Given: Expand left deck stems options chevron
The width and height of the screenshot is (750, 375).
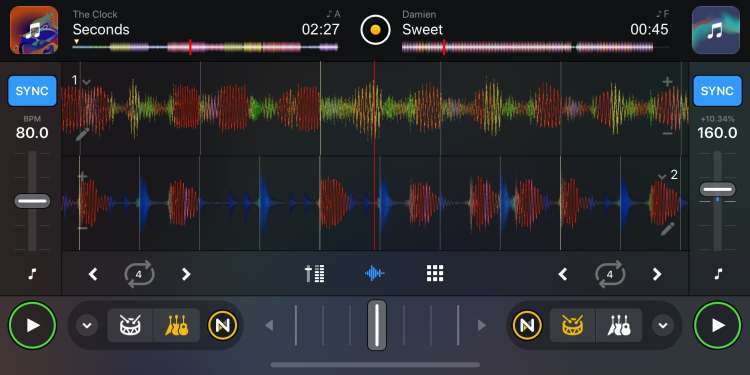Looking at the screenshot, I should click(x=87, y=326).
